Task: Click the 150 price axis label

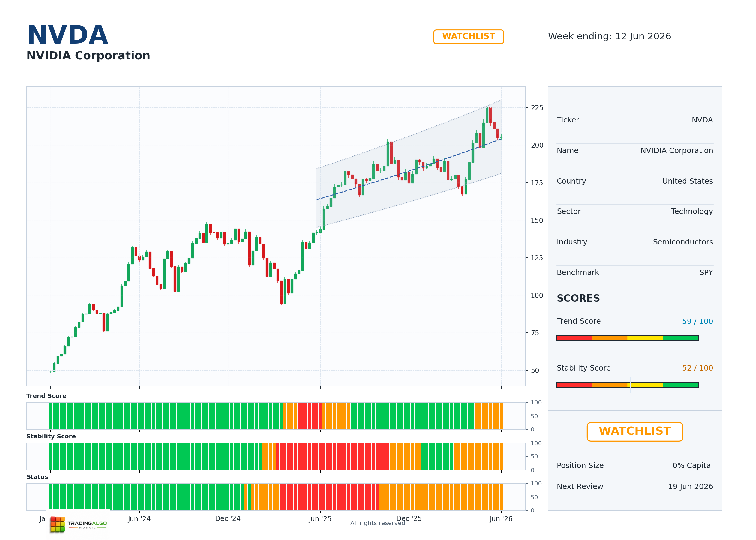Action: click(537, 220)
